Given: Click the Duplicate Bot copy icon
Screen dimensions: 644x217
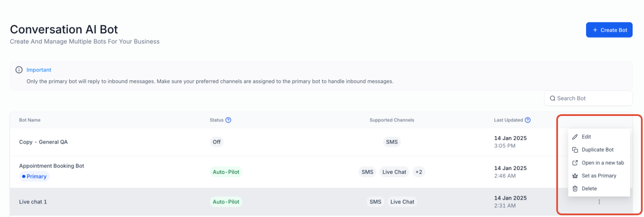Looking at the screenshot, I should point(575,150).
